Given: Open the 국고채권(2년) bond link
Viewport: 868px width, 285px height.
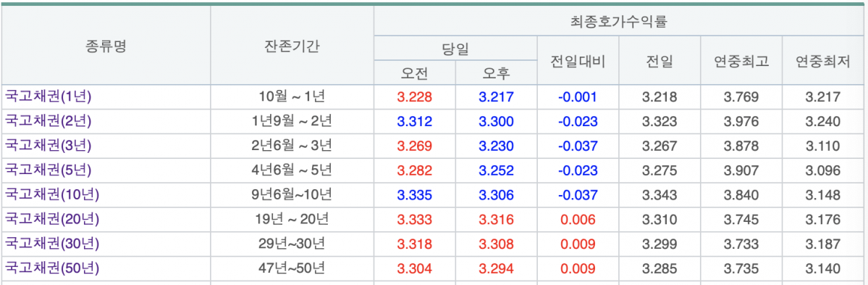Looking at the screenshot, I should coord(49,121).
